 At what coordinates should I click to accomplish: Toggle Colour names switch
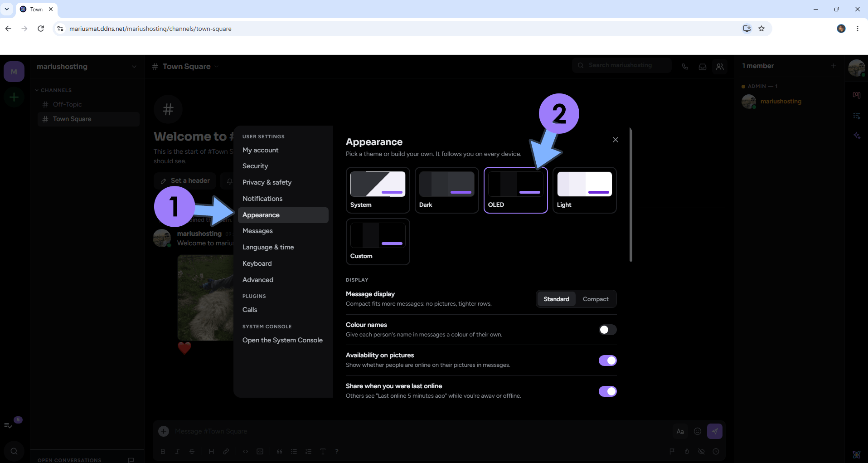point(607,330)
